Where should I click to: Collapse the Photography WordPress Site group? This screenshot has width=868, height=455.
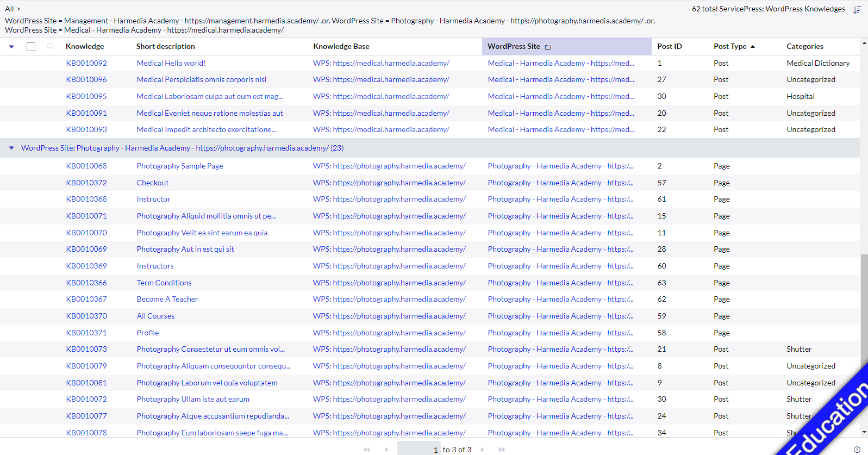click(x=11, y=148)
